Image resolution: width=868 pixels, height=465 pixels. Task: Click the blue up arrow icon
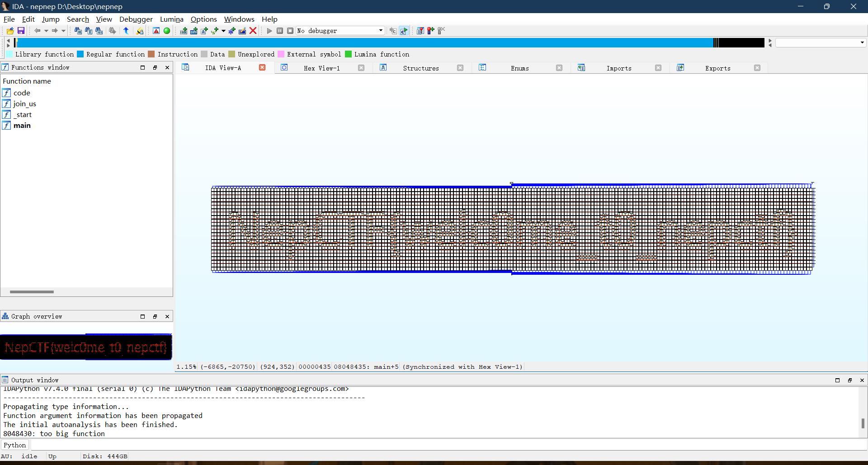tap(126, 31)
